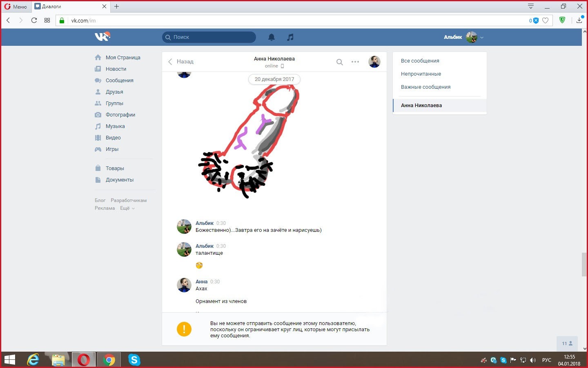Open the Opera Меню button
Screen dimensions: 588x368
point(16,7)
